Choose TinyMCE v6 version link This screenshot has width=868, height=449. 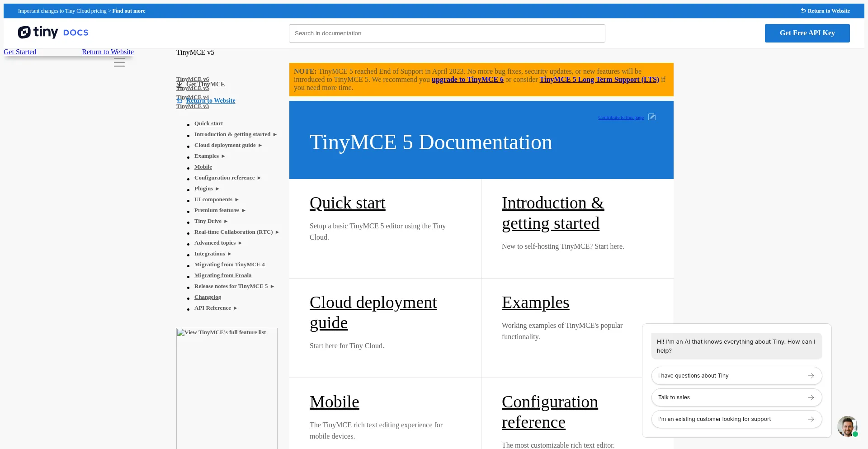(193, 79)
